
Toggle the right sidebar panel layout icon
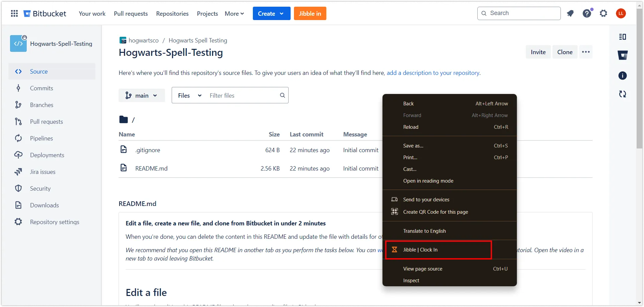coord(622,37)
